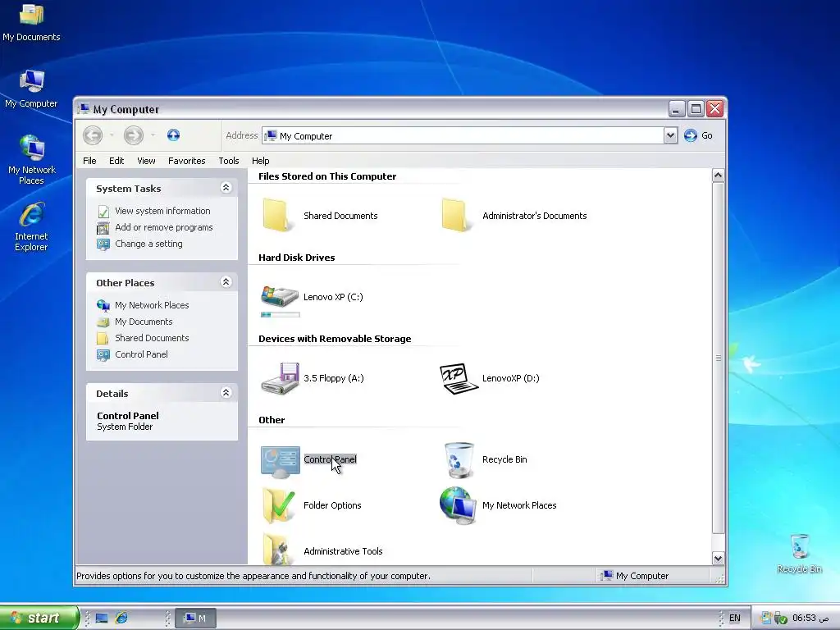Open Control Panel link in Other Places

click(141, 354)
